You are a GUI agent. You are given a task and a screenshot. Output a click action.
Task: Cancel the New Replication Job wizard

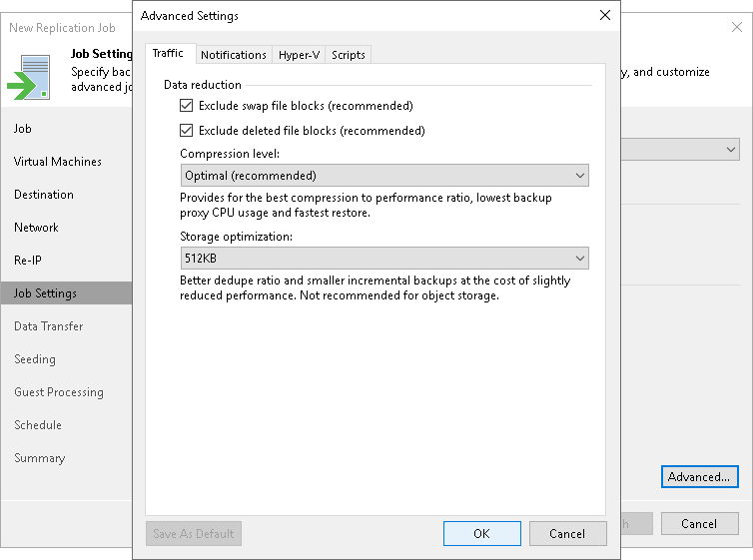[x=699, y=524]
